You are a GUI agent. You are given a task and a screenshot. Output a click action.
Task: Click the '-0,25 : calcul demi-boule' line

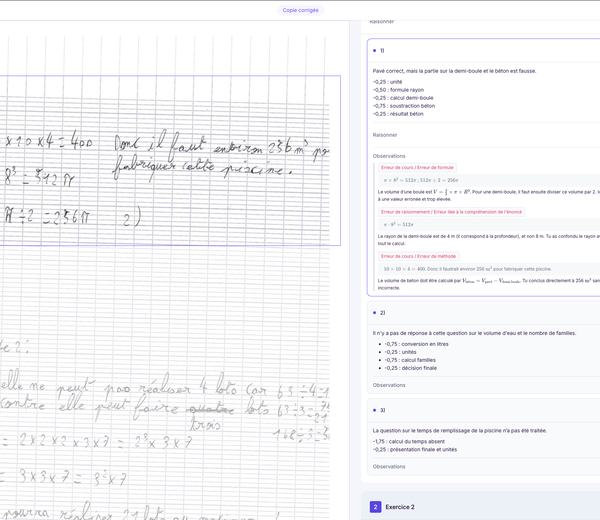[x=403, y=98]
